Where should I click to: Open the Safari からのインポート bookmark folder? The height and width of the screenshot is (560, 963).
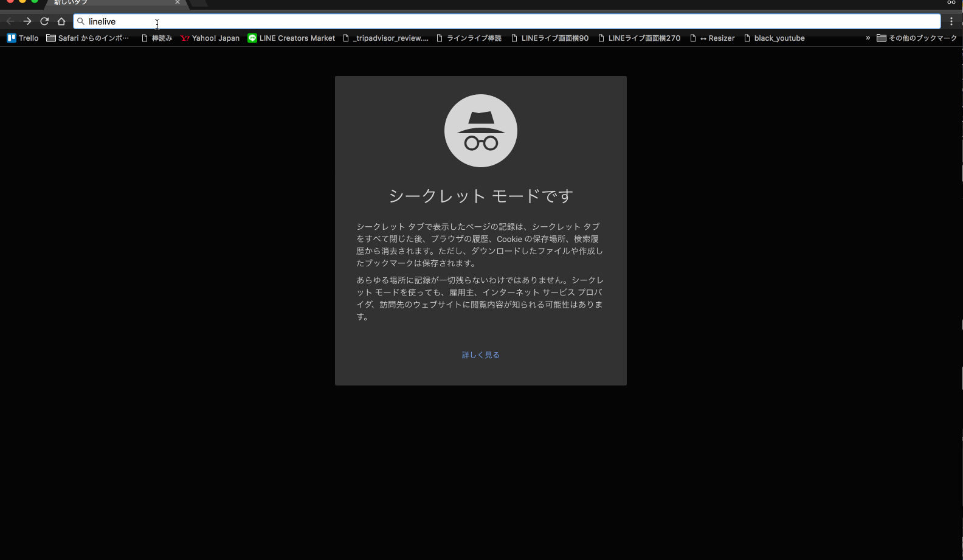coord(88,38)
